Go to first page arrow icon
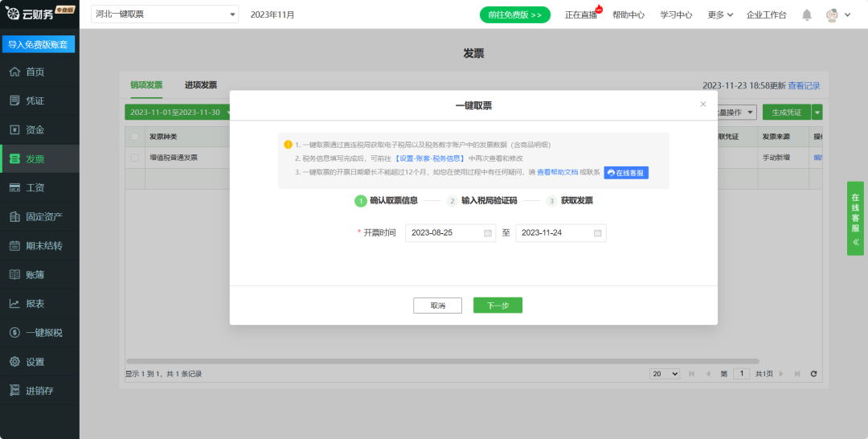Image resolution: width=868 pixels, height=439 pixels. point(691,374)
